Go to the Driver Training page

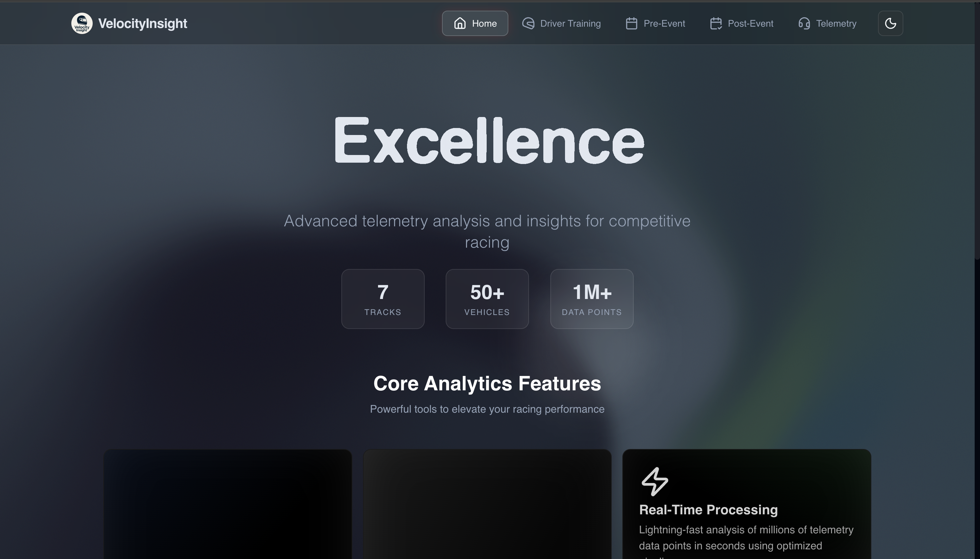(570, 23)
